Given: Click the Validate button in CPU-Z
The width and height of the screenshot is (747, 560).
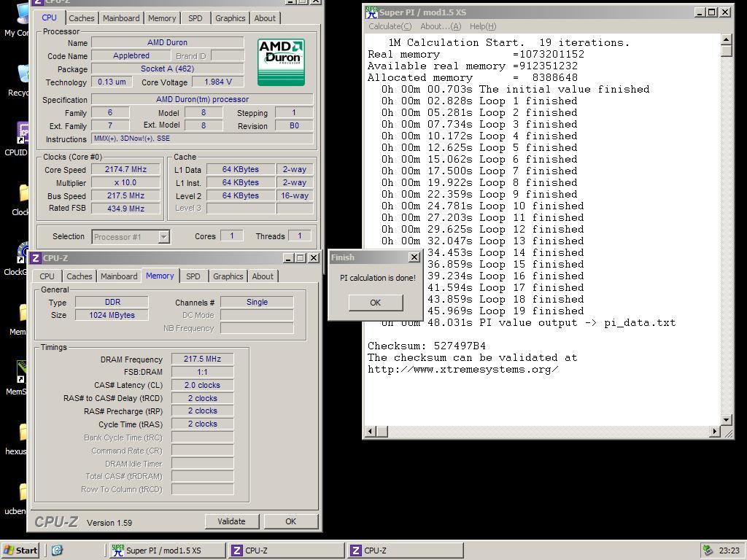Looking at the screenshot, I should click(231, 521).
